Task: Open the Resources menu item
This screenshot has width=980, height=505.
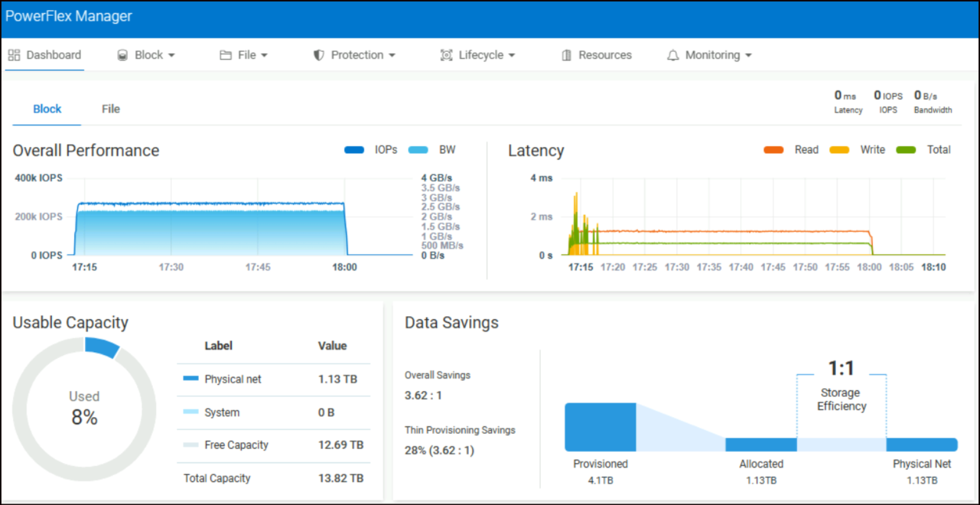Action: (597, 55)
